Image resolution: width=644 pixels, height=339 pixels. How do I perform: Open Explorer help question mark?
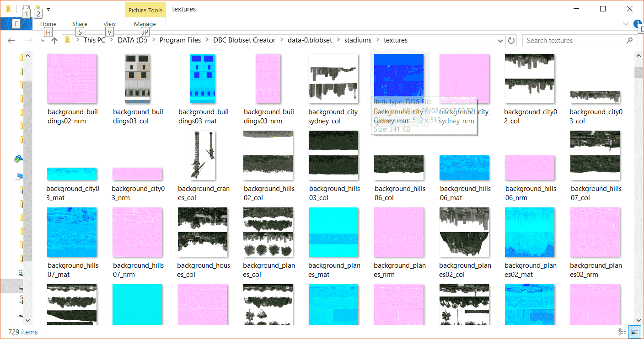(637, 24)
